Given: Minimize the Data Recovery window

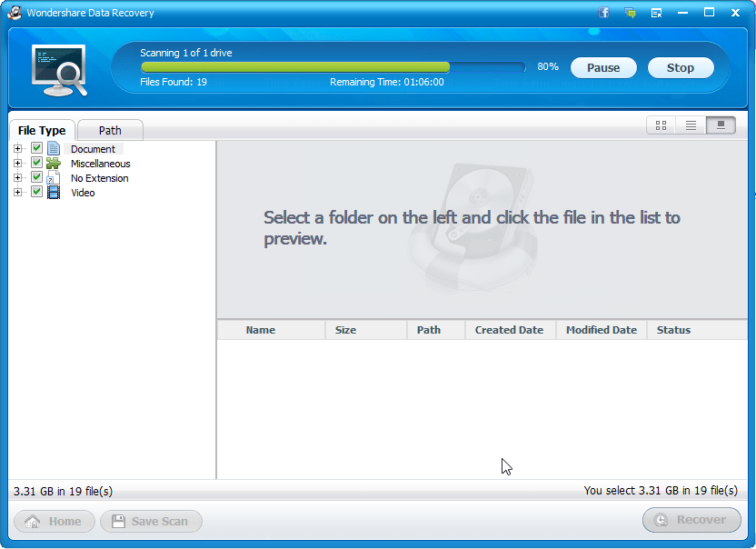Looking at the screenshot, I should click(x=682, y=13).
